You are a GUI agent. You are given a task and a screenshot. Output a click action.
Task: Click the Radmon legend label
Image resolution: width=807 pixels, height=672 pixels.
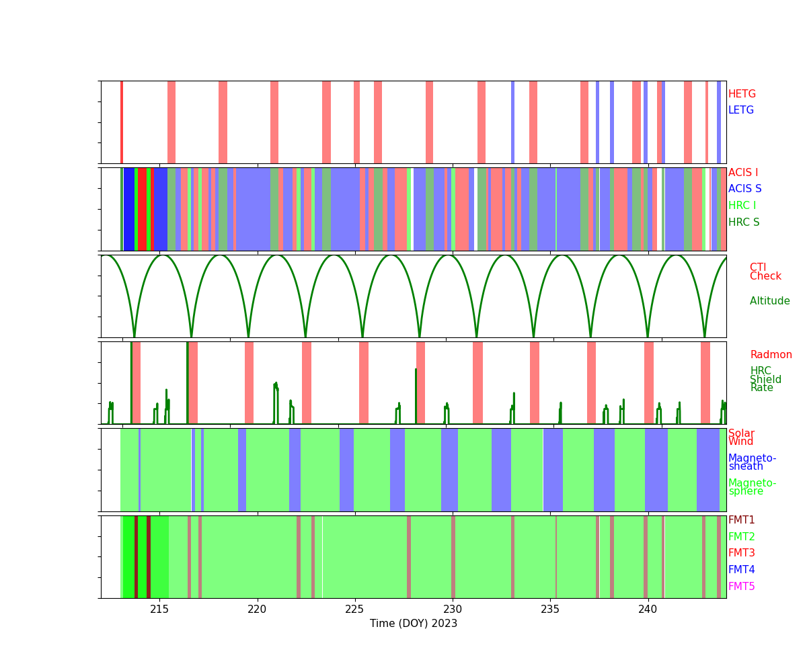(x=771, y=355)
